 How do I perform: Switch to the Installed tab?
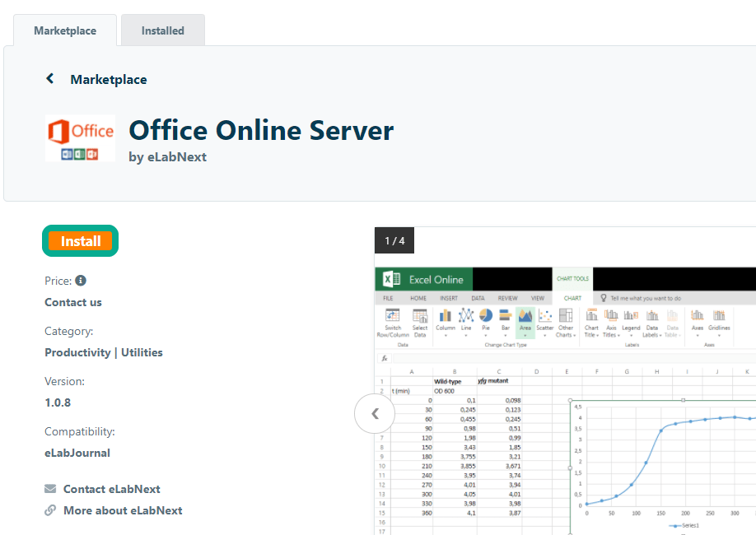tap(162, 30)
